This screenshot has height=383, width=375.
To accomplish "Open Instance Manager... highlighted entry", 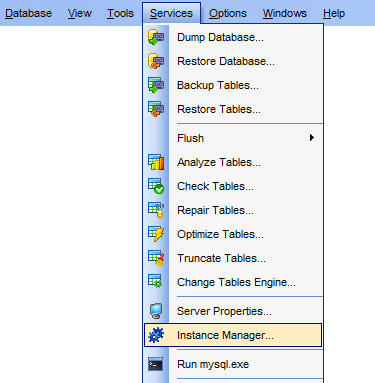I will point(233,335).
